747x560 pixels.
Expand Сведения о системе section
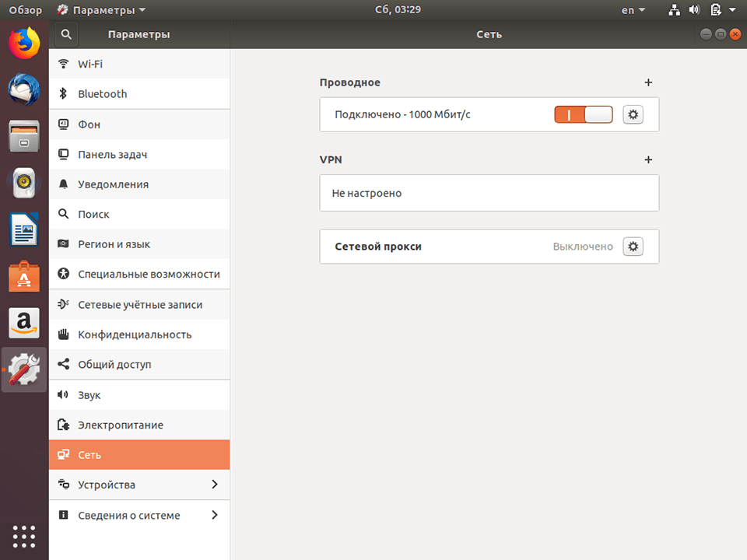tap(139, 515)
